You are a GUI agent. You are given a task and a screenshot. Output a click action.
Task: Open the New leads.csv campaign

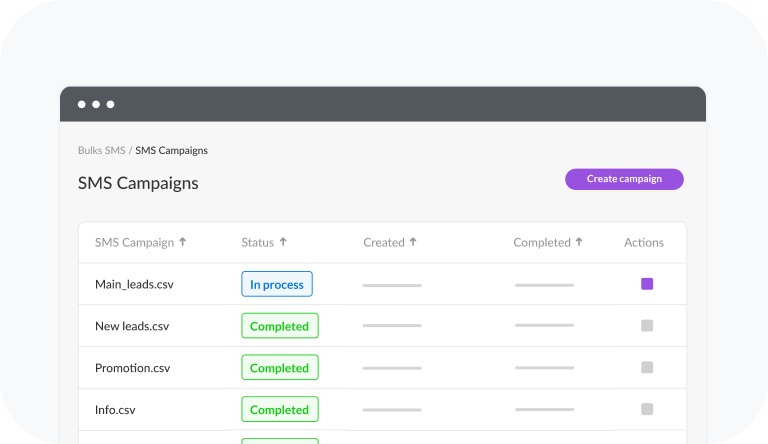click(132, 326)
